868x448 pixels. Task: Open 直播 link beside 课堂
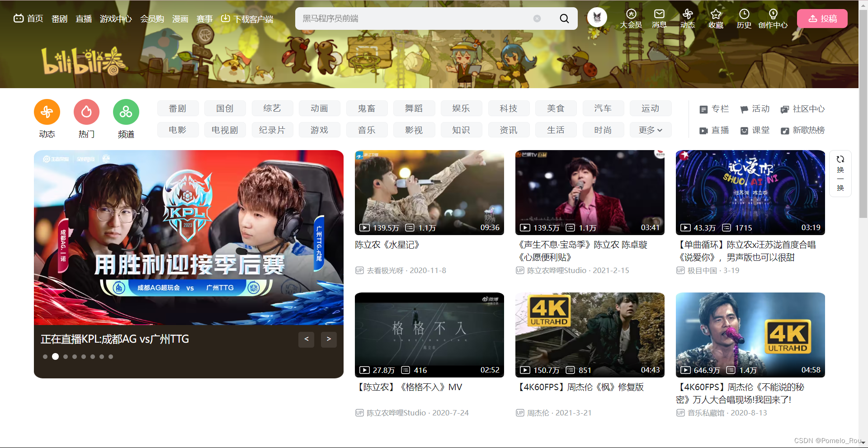(x=714, y=130)
